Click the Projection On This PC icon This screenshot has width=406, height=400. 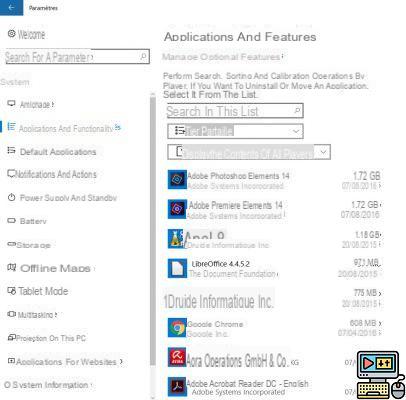click(x=12, y=338)
